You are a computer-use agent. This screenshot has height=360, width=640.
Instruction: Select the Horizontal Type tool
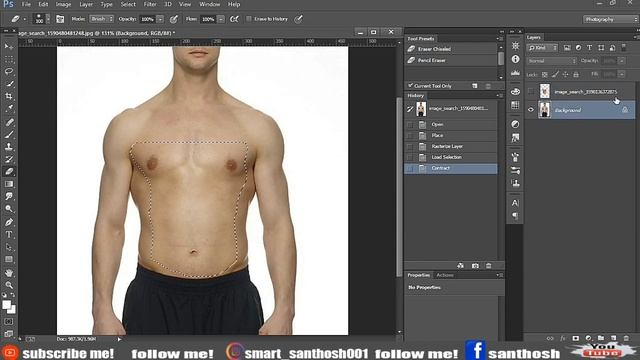click(x=9, y=235)
